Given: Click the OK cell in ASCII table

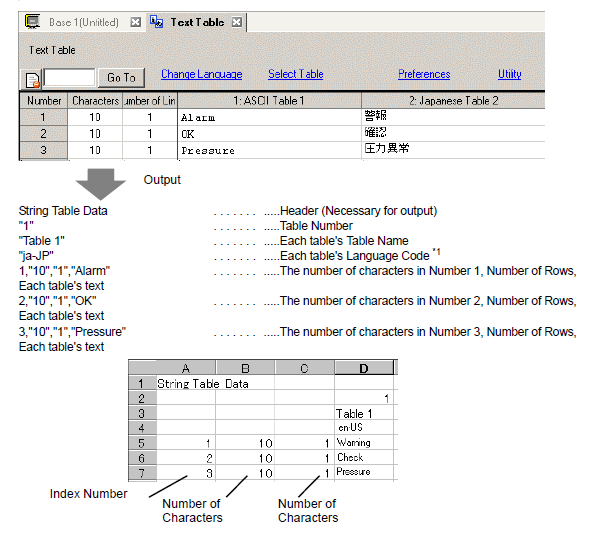Looking at the screenshot, I should [x=269, y=134].
